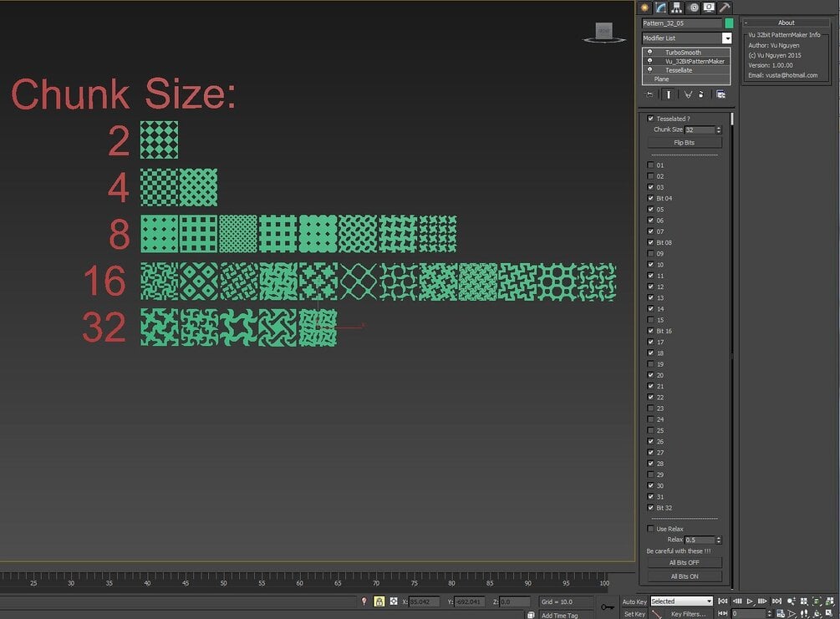
Task: Click the Flip Bits button
Action: (x=684, y=142)
